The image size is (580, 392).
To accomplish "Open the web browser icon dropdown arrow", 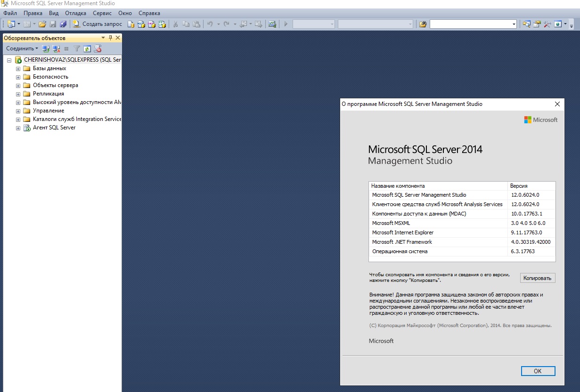I will [564, 24].
